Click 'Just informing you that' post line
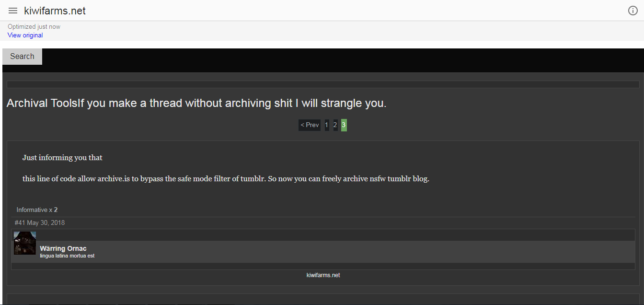The height and width of the screenshot is (305, 644). (62, 157)
